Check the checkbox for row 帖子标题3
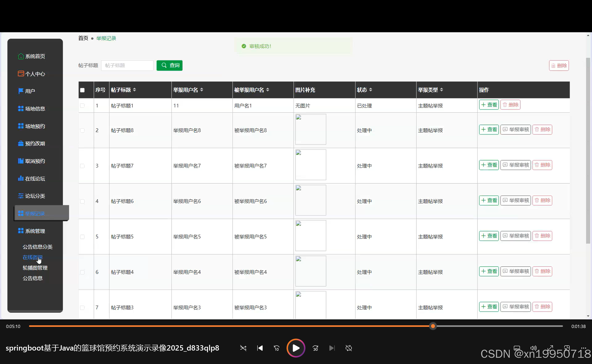This screenshot has height=364, width=592. click(82, 308)
